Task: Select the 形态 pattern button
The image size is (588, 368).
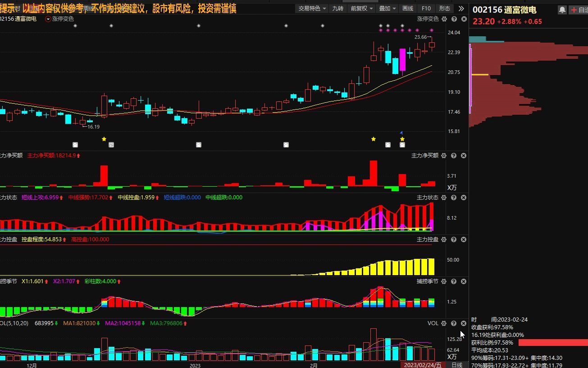Action: (444, 8)
